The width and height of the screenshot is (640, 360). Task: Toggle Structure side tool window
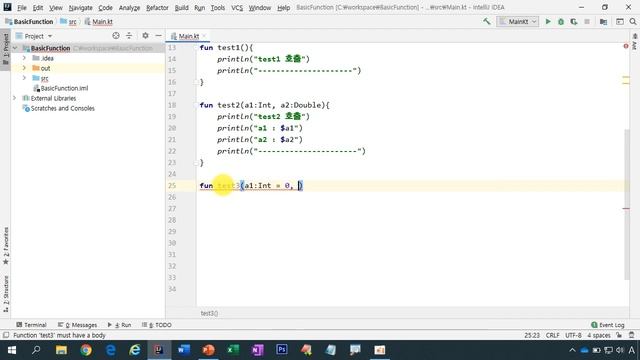(5, 294)
